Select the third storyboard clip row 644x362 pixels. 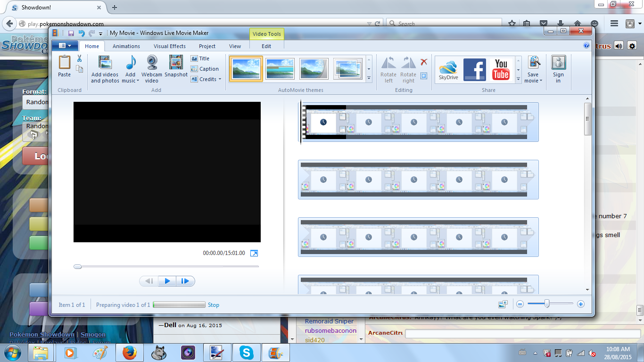pyautogui.click(x=418, y=237)
